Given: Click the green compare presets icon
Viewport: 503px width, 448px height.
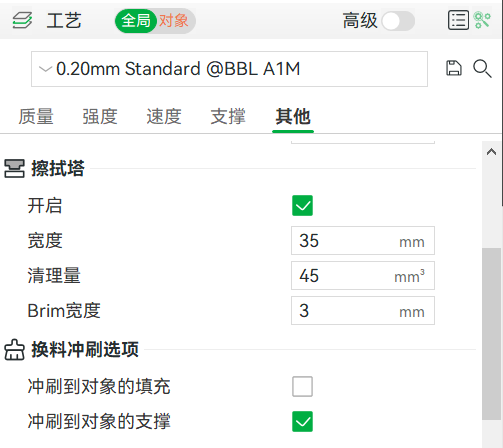Looking at the screenshot, I should click(x=482, y=20).
